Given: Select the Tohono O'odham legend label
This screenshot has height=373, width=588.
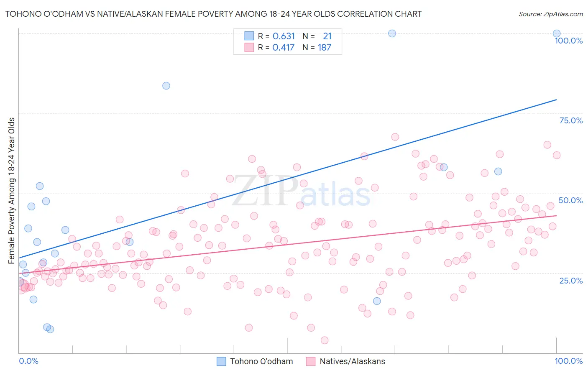Looking at the screenshot, I should [261, 361].
